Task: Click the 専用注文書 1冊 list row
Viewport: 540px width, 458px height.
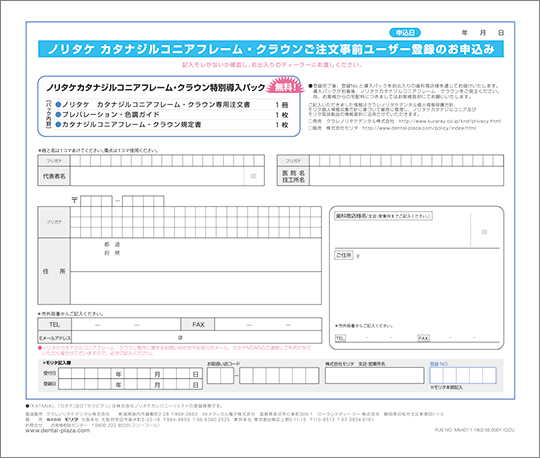Action: tap(172, 105)
